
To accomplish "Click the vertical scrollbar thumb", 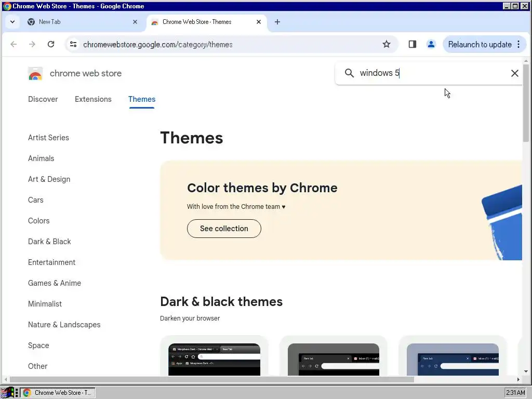I will (x=526, y=103).
